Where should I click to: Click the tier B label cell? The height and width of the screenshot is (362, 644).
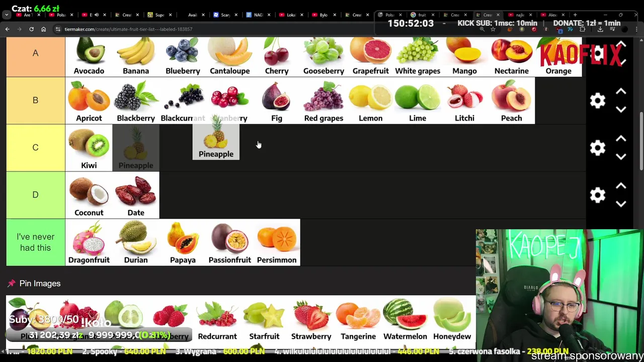click(x=35, y=101)
